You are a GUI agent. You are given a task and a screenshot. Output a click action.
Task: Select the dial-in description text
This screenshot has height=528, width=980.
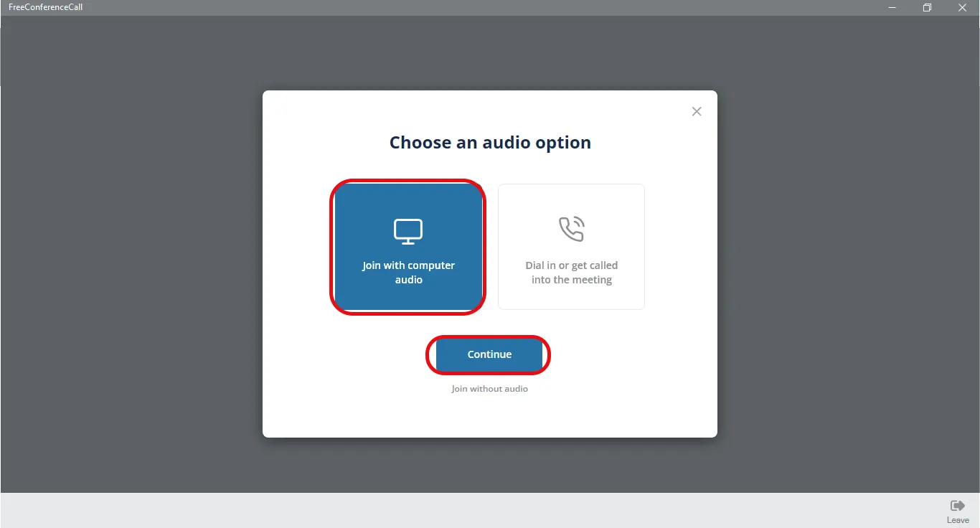570,272
